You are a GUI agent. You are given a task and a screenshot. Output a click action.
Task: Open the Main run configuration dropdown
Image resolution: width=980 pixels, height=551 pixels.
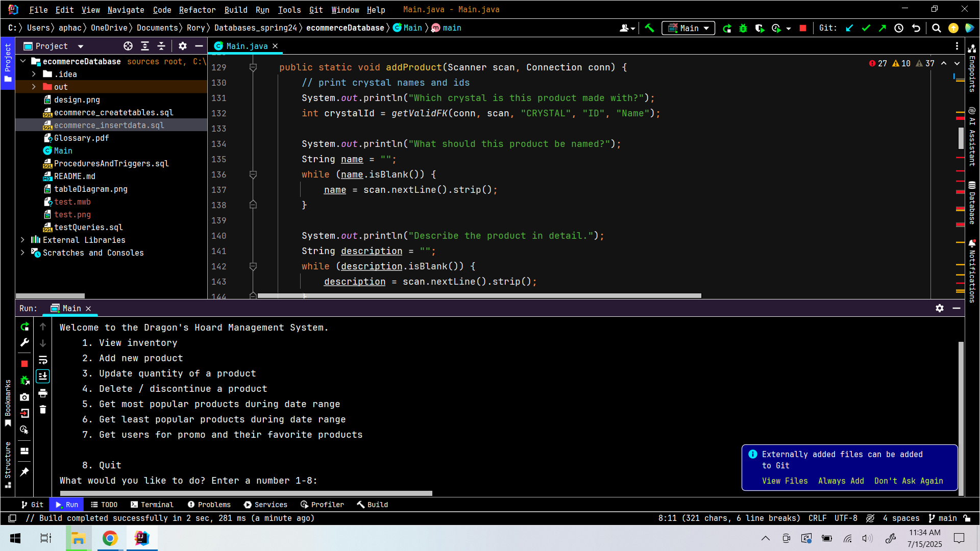[x=689, y=28]
